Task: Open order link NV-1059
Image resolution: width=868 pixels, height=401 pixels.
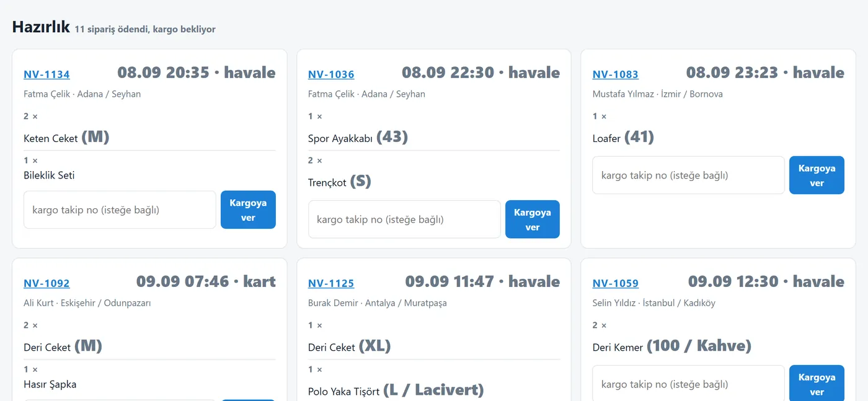Action: (x=615, y=283)
